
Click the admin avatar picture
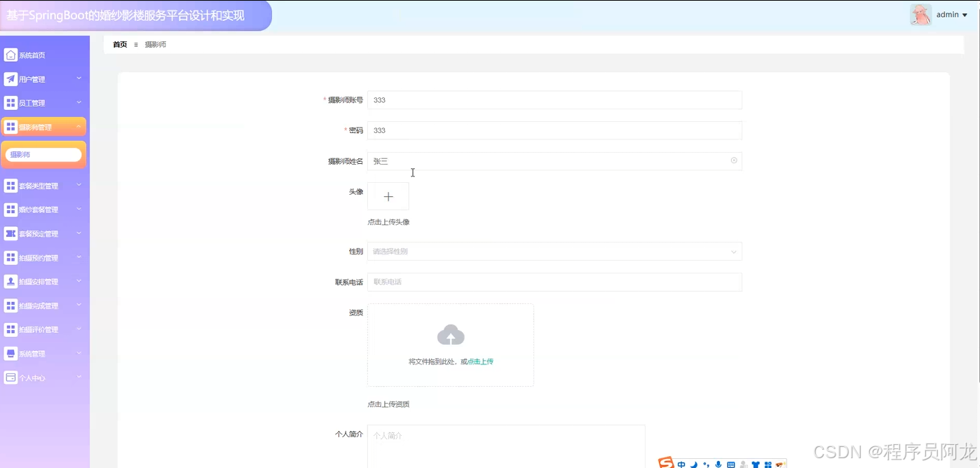920,15
